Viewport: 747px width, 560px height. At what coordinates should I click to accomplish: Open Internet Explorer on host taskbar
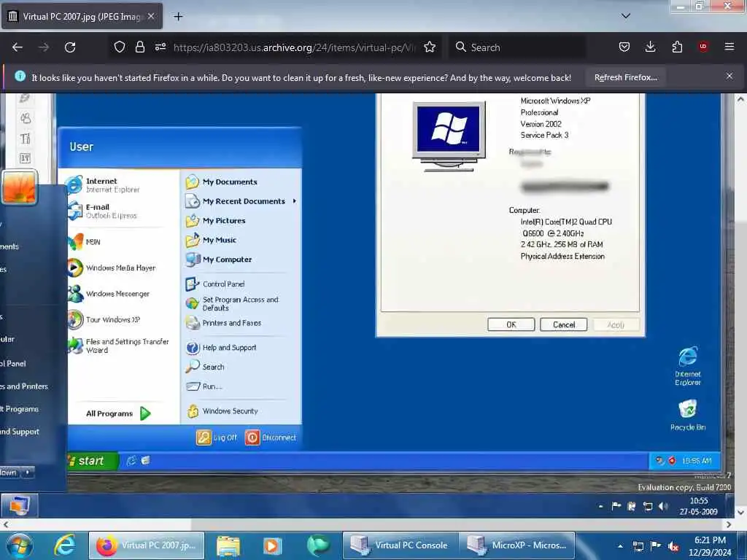tap(64, 545)
